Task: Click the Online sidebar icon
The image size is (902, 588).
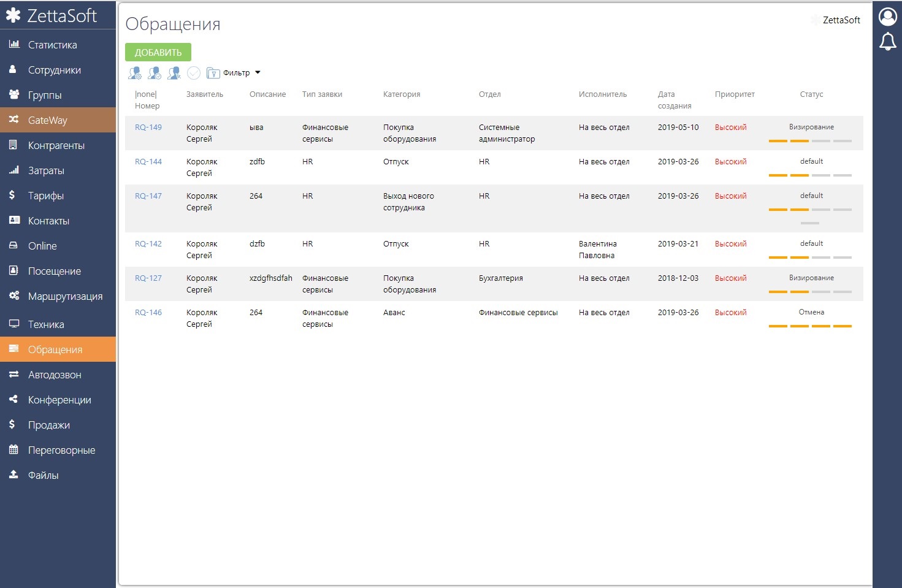Action: (13, 245)
